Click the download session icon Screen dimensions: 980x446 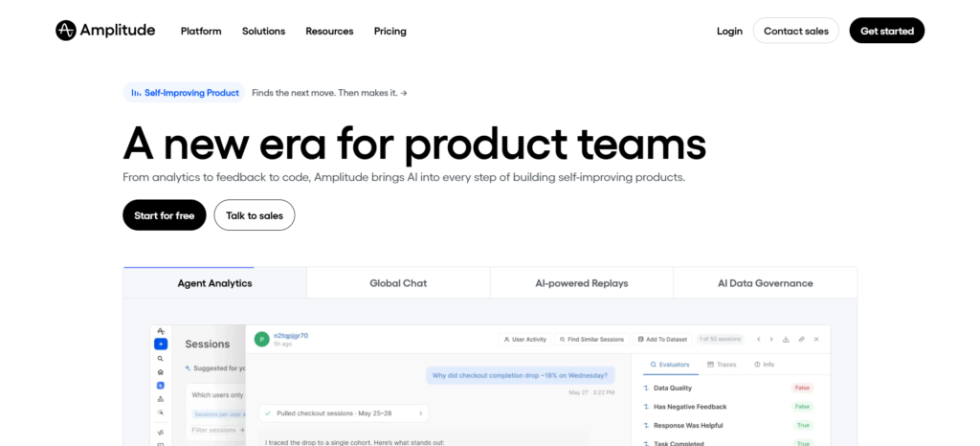coord(787,339)
